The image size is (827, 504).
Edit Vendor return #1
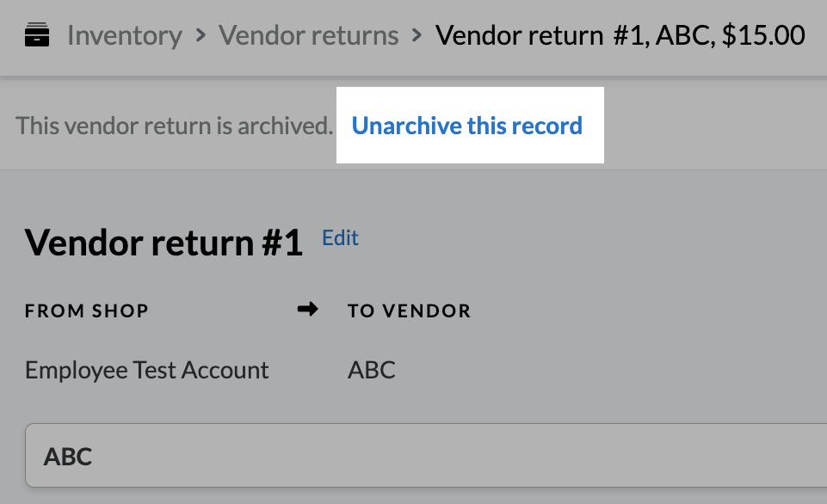coord(340,238)
